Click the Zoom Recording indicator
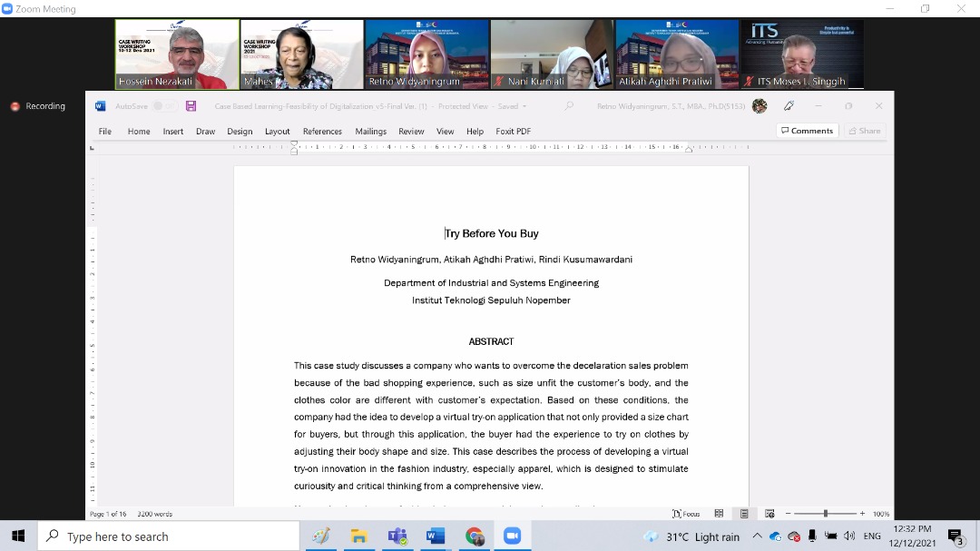Screen dimensions: 980x551 (38, 106)
